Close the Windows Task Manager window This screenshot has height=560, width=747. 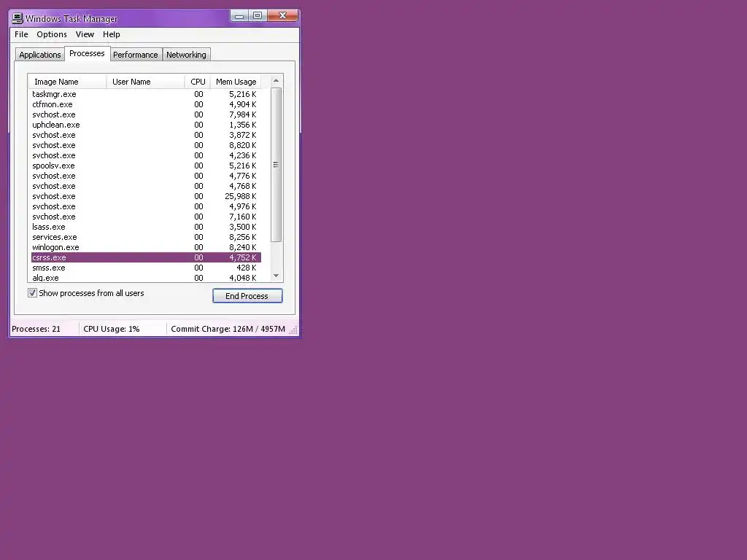tap(282, 16)
